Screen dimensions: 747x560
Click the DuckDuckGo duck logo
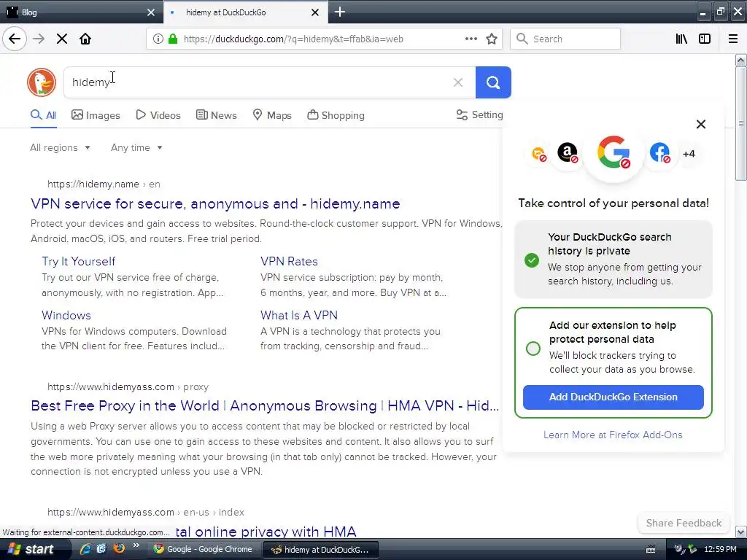42,82
